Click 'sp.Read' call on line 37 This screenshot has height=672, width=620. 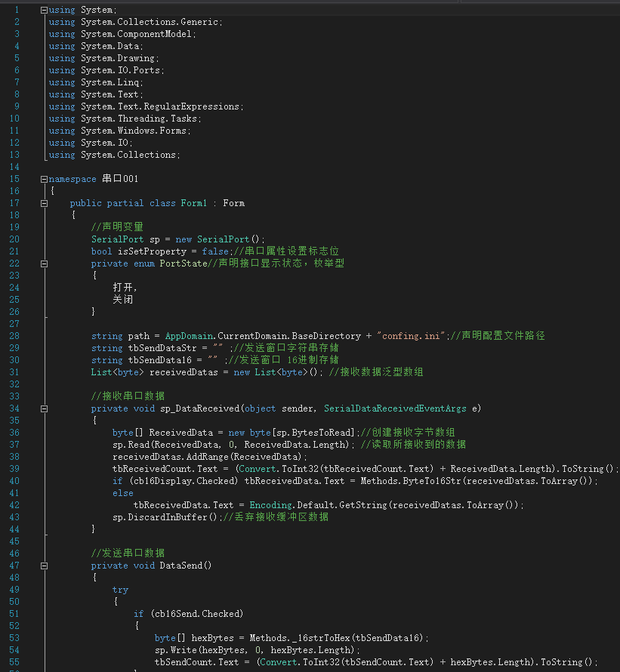(x=131, y=445)
